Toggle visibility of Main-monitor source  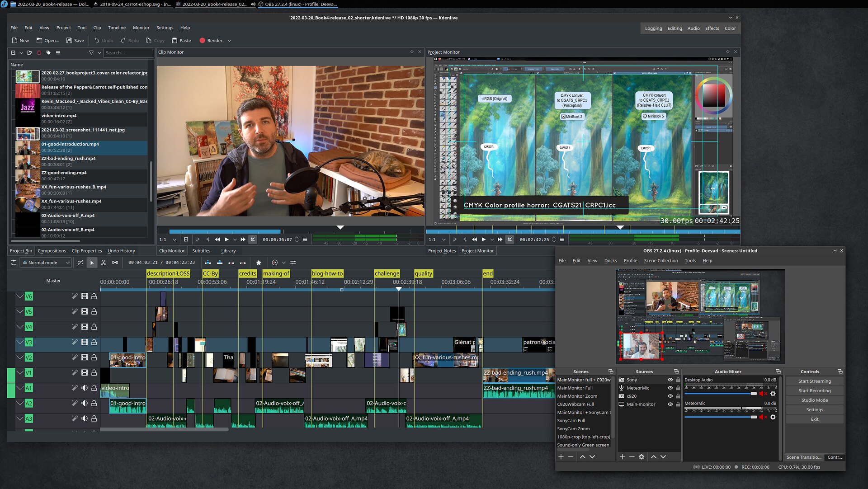pyautogui.click(x=670, y=404)
